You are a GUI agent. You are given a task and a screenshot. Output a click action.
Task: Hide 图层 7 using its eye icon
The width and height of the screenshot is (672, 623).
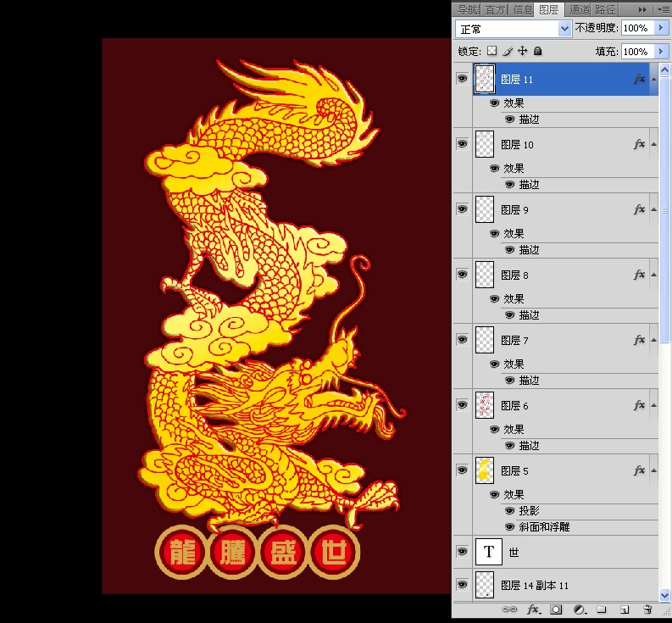(x=462, y=340)
